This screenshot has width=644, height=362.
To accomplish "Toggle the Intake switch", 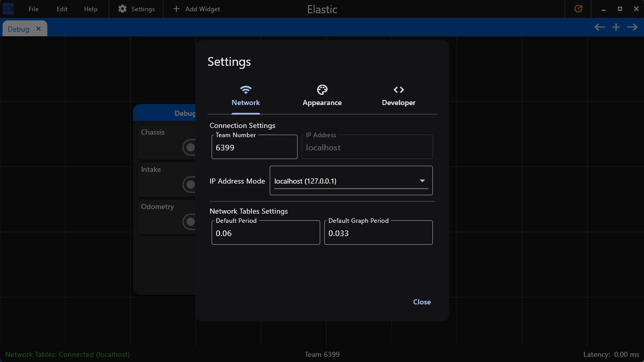I will pos(190,185).
